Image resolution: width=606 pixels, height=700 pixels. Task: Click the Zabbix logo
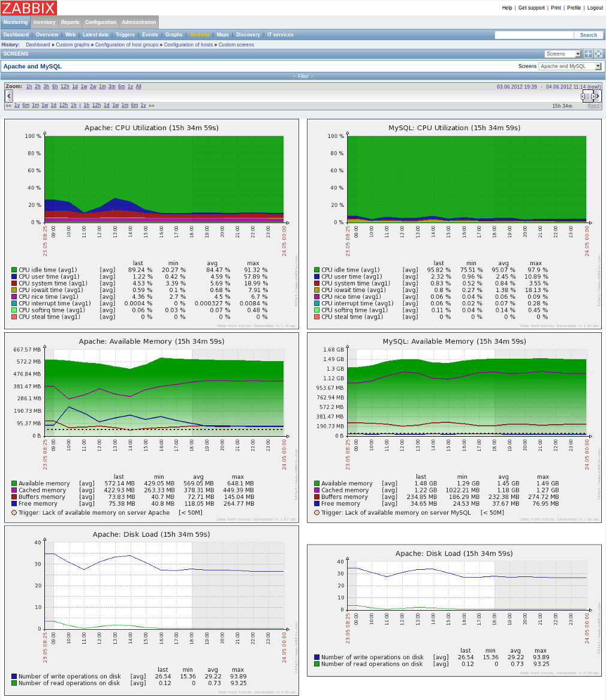click(29, 8)
